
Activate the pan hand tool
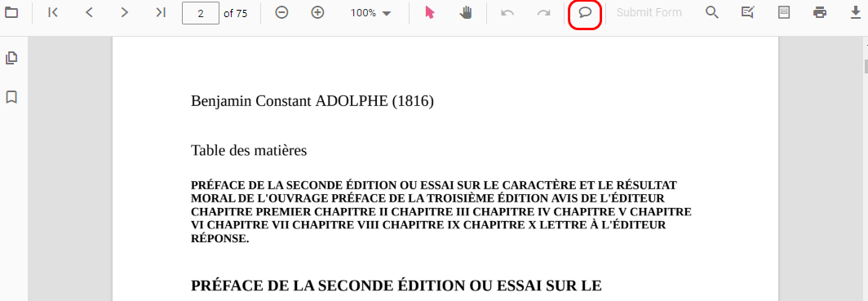[x=466, y=12]
